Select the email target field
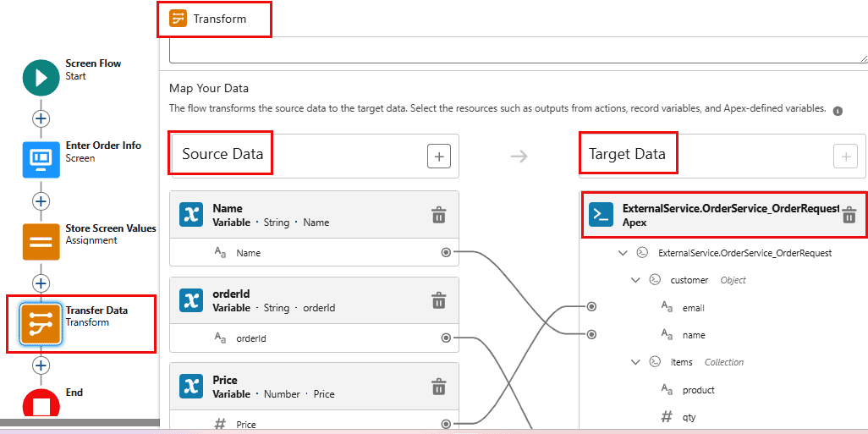 click(693, 308)
